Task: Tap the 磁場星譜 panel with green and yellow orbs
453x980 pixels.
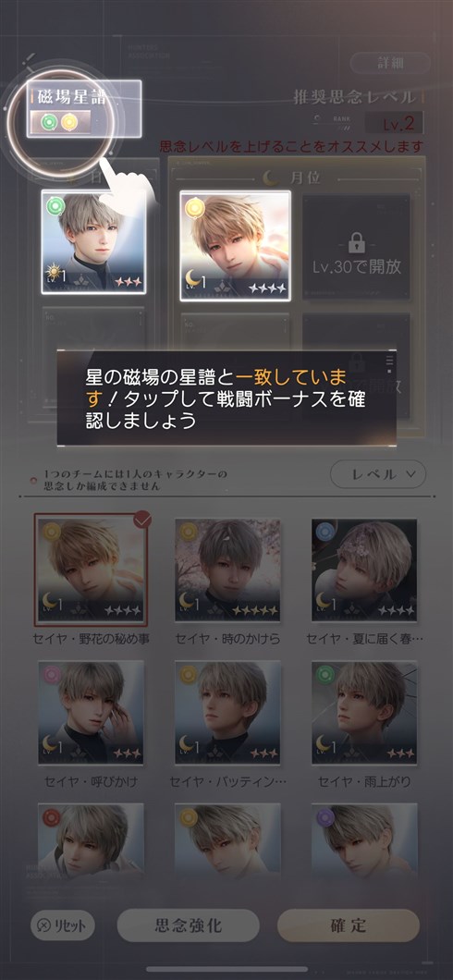Action: [x=84, y=109]
